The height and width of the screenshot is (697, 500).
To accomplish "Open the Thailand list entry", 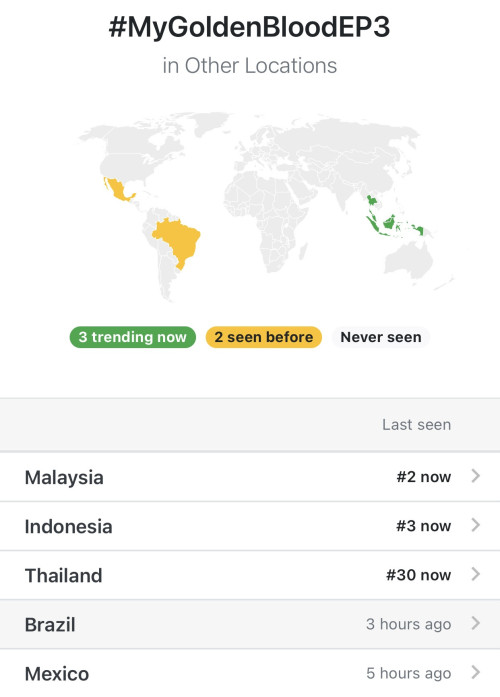I will click(x=250, y=575).
